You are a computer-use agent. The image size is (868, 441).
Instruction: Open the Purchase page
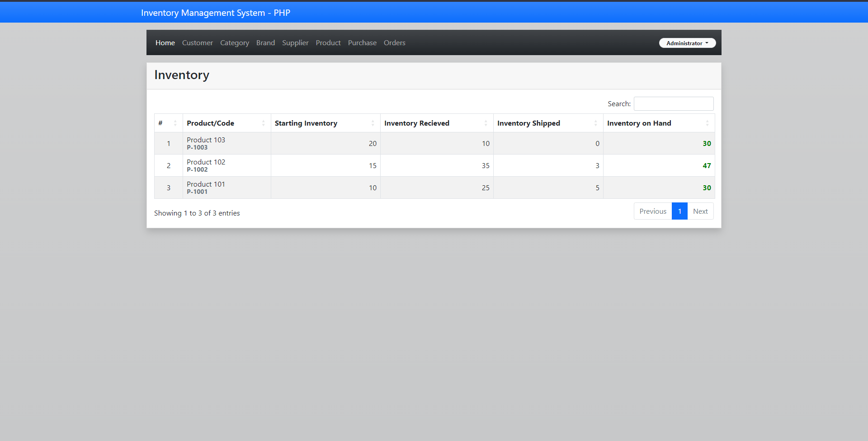pos(362,42)
